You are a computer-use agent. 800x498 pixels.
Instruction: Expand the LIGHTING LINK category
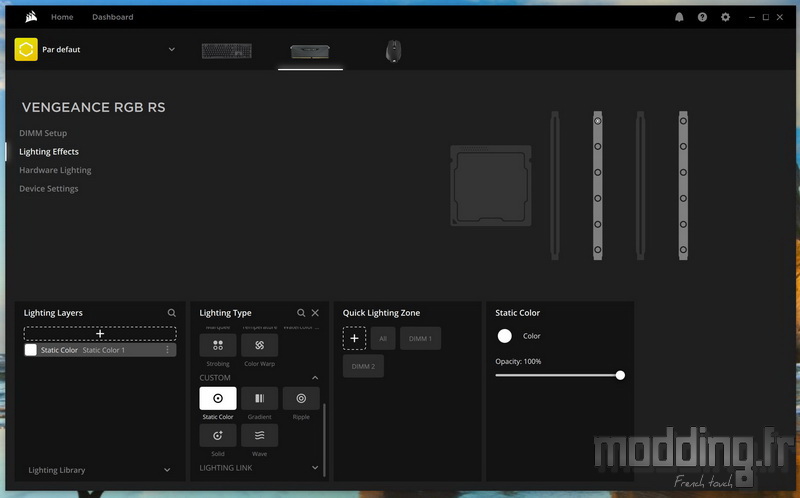[x=315, y=467]
